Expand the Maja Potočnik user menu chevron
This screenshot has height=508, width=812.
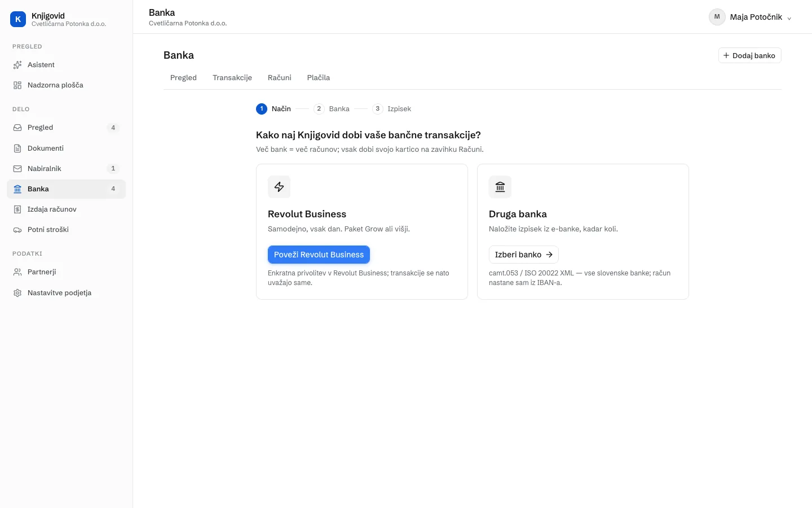tap(789, 18)
